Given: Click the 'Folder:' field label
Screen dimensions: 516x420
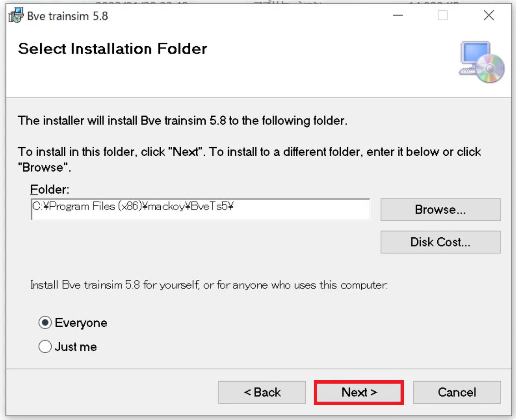Looking at the screenshot, I should [50, 189].
